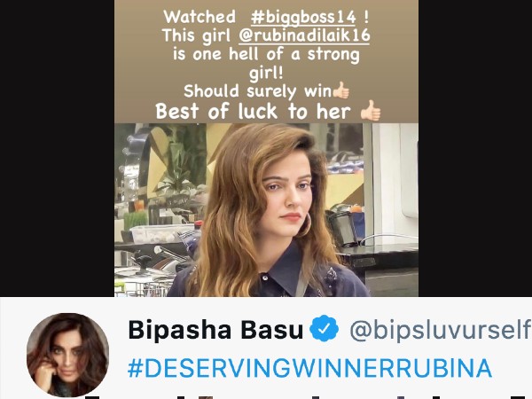Select the 'Best of luck to her' text
Viewport: 532px width, 399px height.
pos(253,112)
